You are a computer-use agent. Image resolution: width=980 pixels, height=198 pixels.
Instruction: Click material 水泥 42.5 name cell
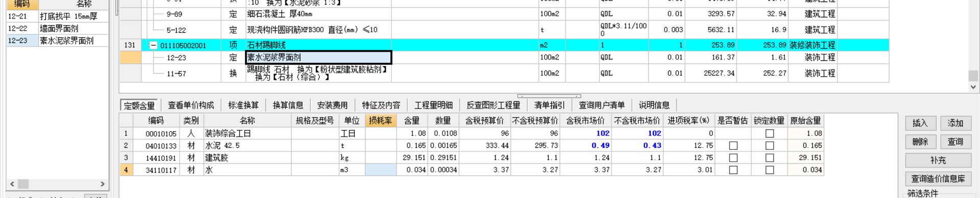[x=248, y=146]
